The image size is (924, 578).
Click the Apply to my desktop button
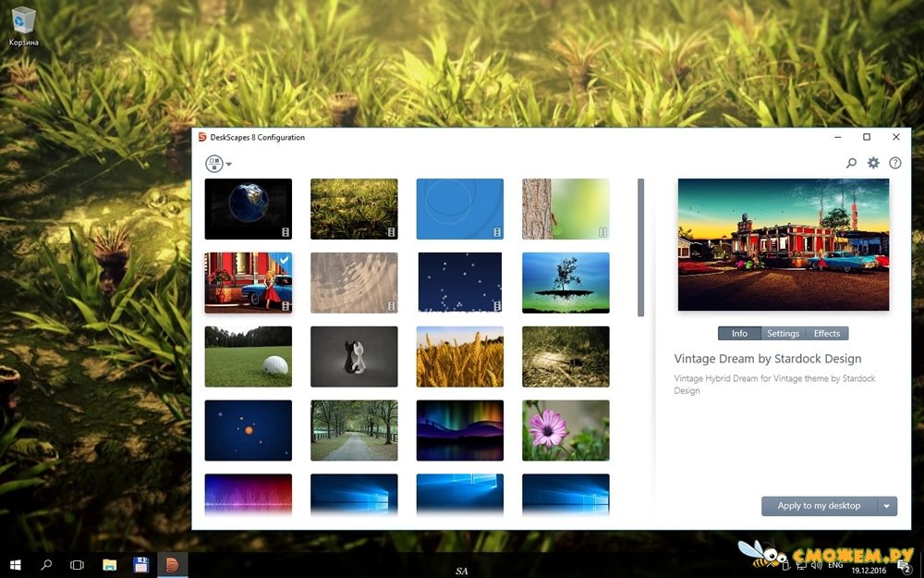click(819, 506)
